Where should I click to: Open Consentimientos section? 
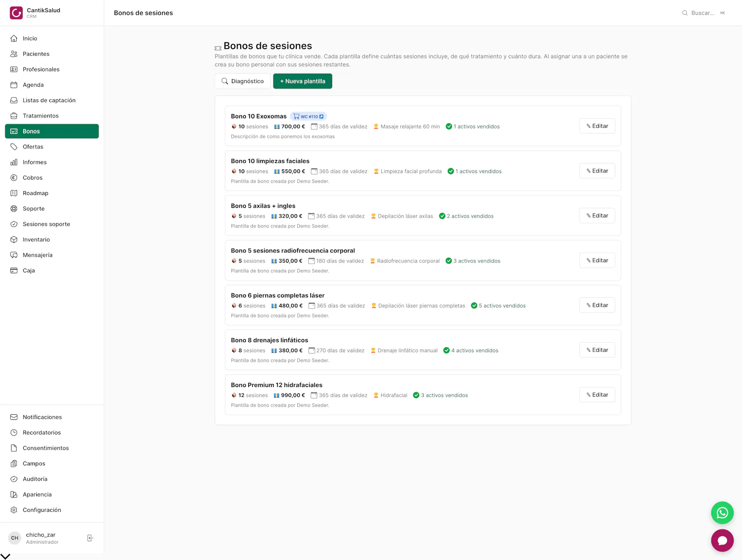(x=52, y=448)
